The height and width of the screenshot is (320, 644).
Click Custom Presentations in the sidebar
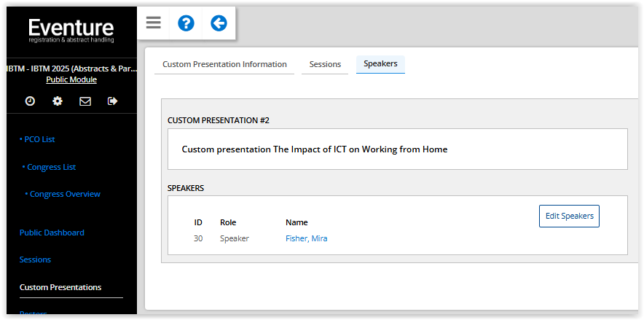click(x=60, y=287)
